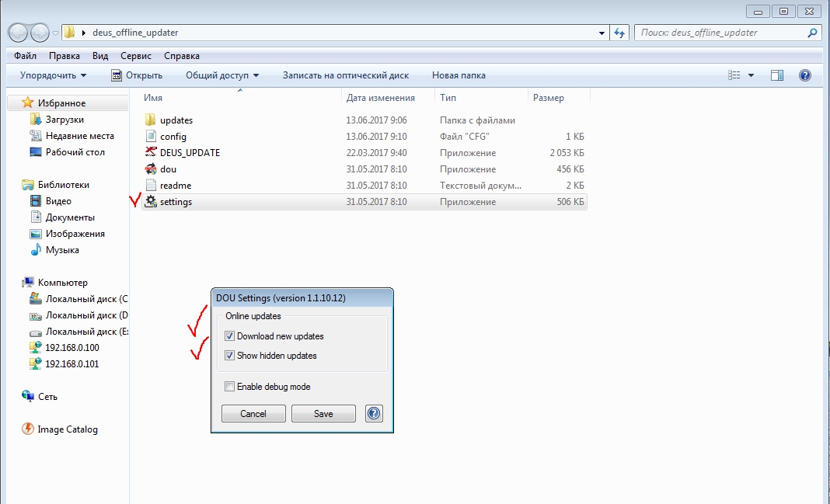The height and width of the screenshot is (504, 830).
Task: Toggle the preview pane icon
Action: (x=776, y=75)
